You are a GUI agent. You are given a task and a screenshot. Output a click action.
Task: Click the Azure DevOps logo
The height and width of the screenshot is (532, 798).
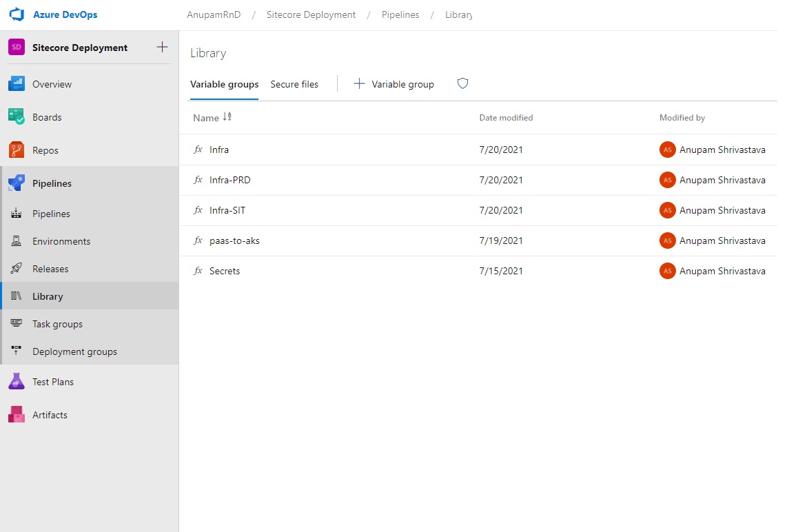coord(15,14)
